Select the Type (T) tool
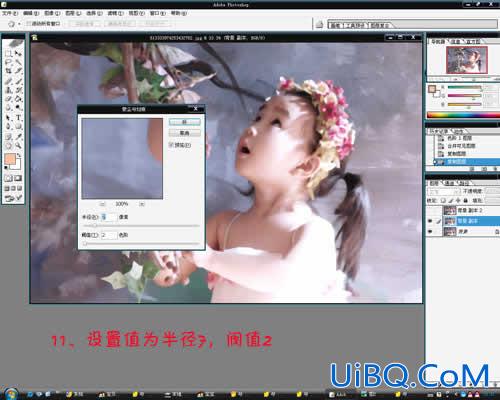 click(x=18, y=118)
